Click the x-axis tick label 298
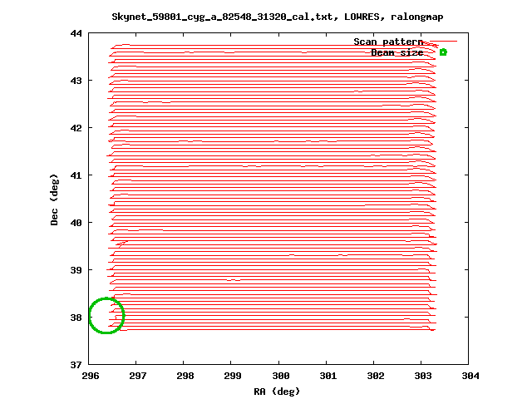Viewport: 532px width, 399px height. pos(185,376)
